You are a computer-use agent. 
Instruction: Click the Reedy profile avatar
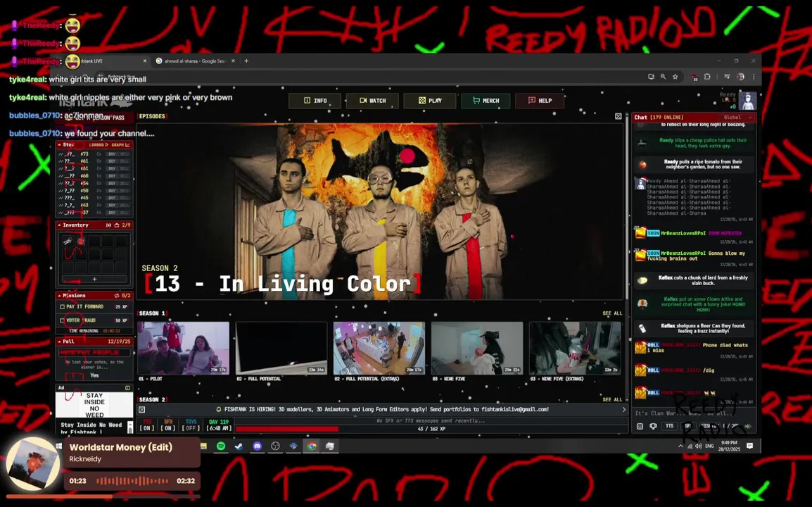click(747, 101)
